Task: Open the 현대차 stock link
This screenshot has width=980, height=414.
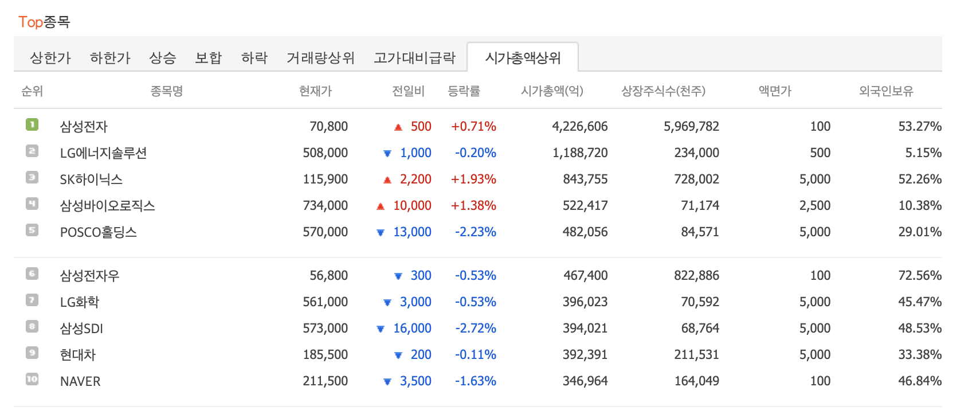Action: [x=78, y=355]
